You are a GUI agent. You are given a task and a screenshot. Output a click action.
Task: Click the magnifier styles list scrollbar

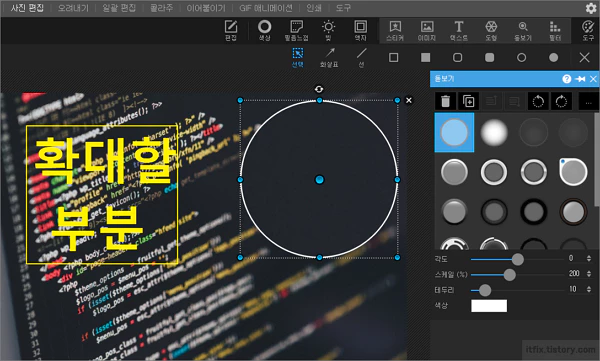point(597,161)
